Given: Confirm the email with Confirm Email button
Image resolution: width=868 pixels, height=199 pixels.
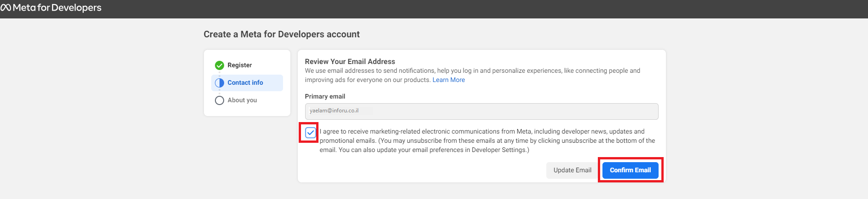Looking at the screenshot, I should click(631, 170).
